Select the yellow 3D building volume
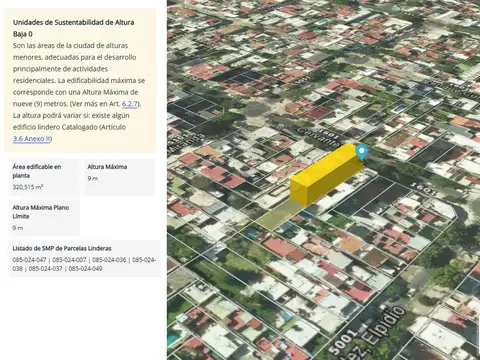This screenshot has width=480, height=360. point(327,174)
